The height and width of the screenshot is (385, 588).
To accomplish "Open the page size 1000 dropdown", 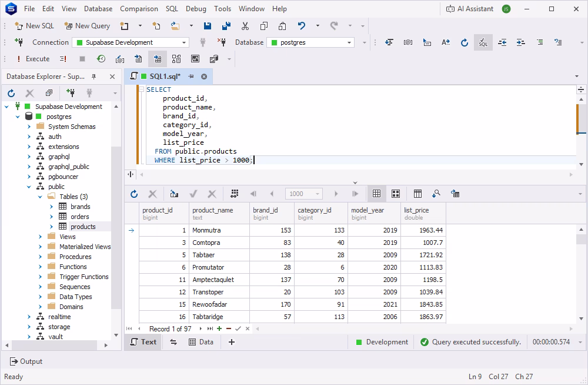I will pyautogui.click(x=304, y=194).
